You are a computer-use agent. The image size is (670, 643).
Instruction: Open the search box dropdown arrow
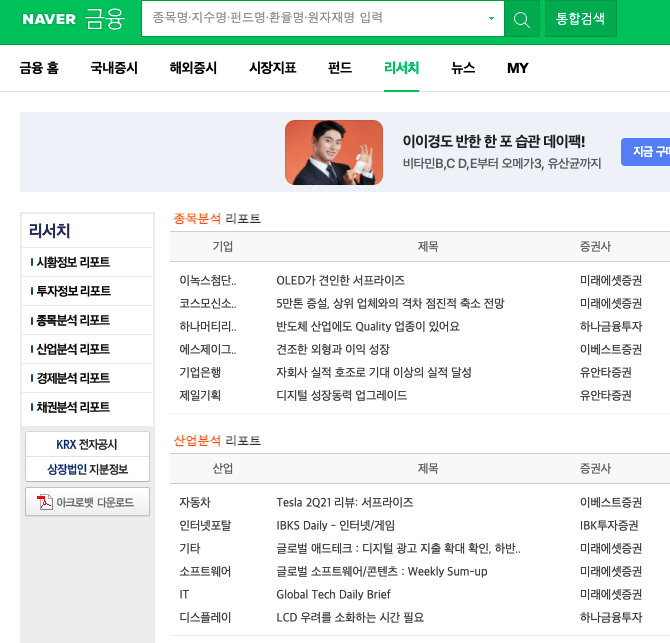[491, 18]
